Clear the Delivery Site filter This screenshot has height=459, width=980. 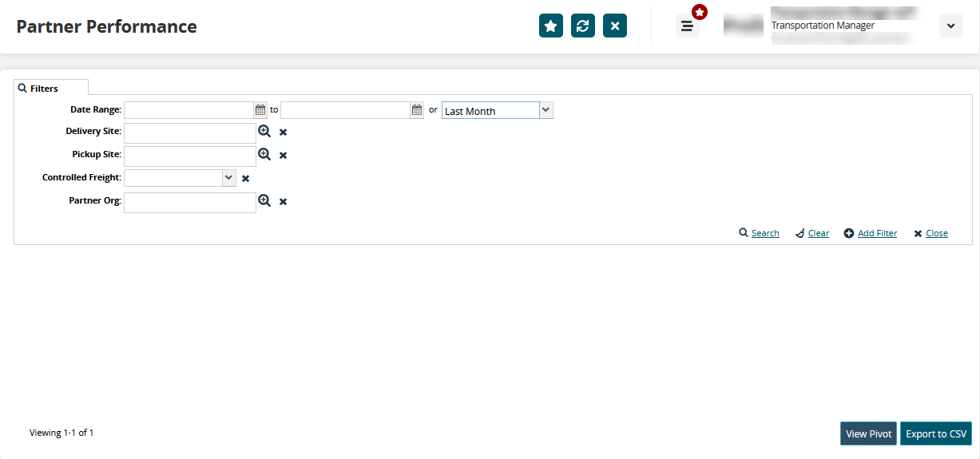tap(283, 133)
